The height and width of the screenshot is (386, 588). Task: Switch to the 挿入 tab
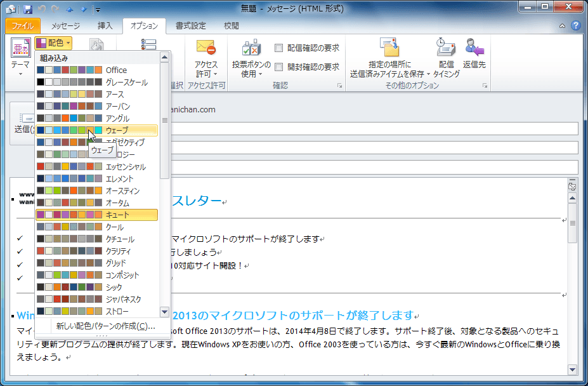(105, 25)
